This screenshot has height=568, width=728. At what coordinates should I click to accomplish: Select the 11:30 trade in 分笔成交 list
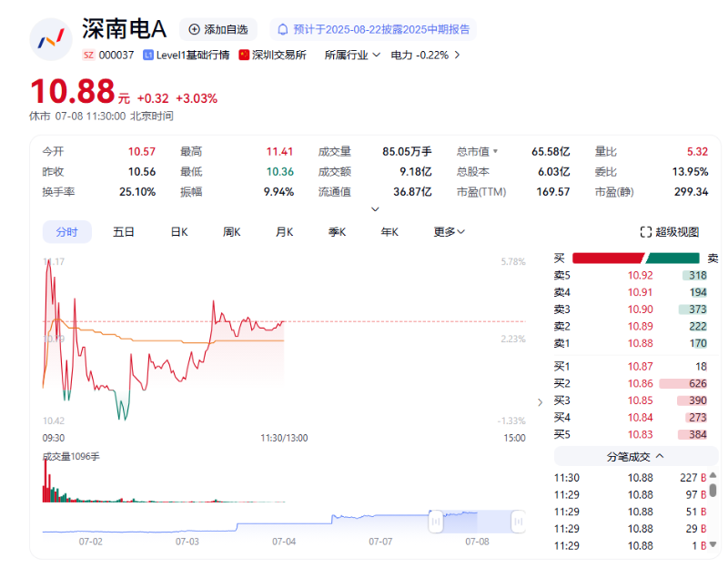click(x=632, y=477)
